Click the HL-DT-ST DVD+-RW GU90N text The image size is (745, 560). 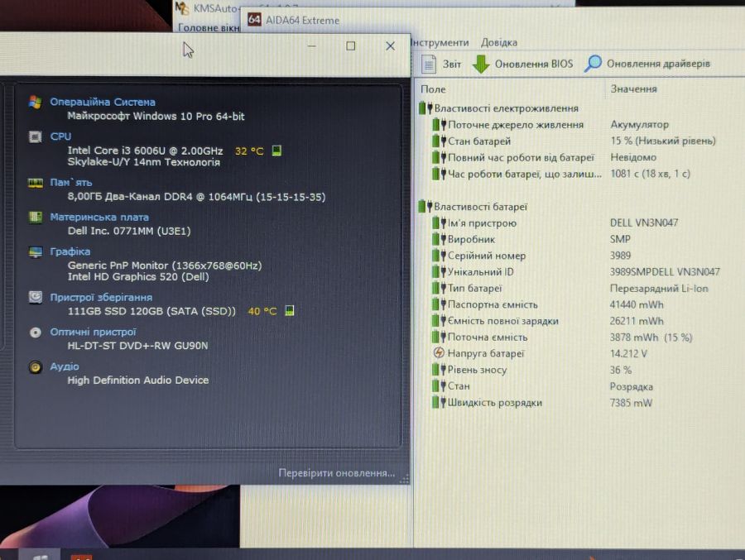pos(137,345)
